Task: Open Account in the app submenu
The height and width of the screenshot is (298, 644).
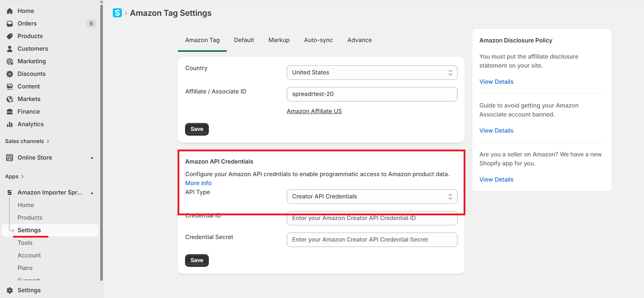Action: pyautogui.click(x=29, y=256)
